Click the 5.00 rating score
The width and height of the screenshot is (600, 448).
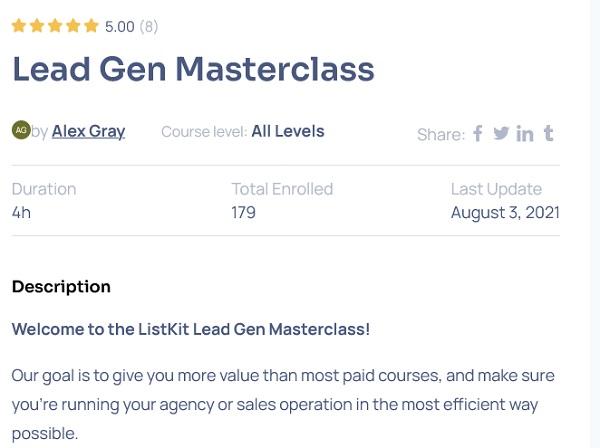[x=120, y=27]
